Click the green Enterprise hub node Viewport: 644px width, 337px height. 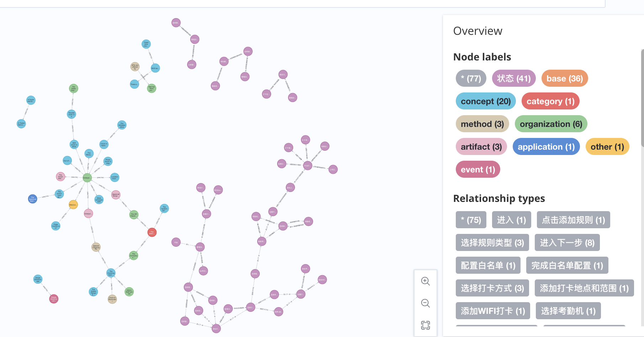[x=87, y=177]
